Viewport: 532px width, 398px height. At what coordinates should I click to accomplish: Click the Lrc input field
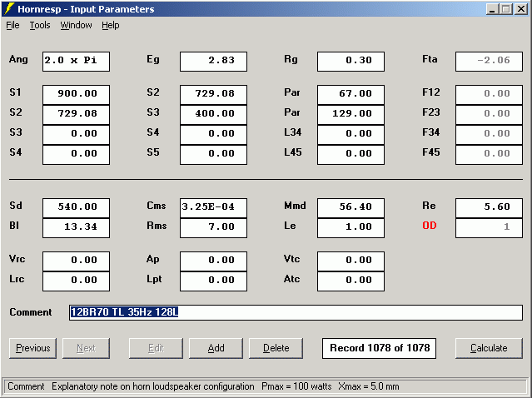(76, 281)
